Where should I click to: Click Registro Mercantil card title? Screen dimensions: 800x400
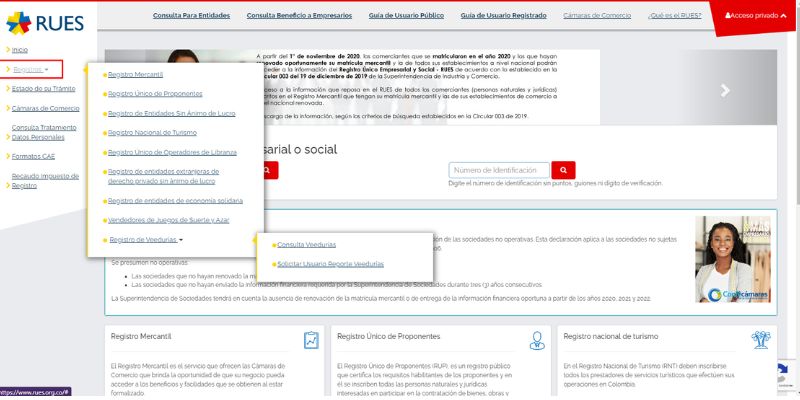[141, 336]
